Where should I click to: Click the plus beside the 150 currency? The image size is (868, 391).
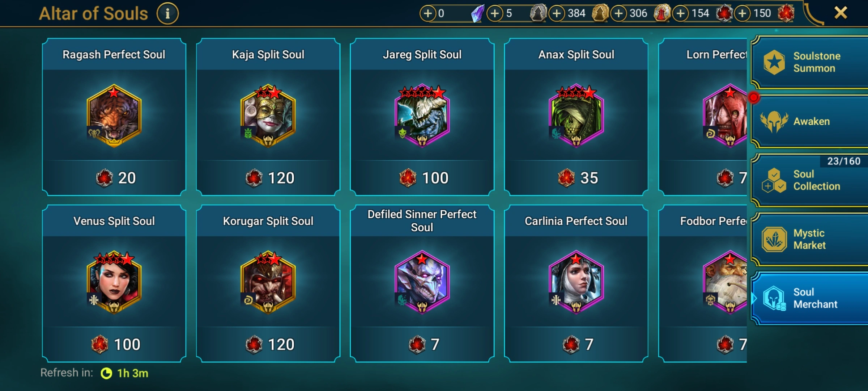click(743, 13)
